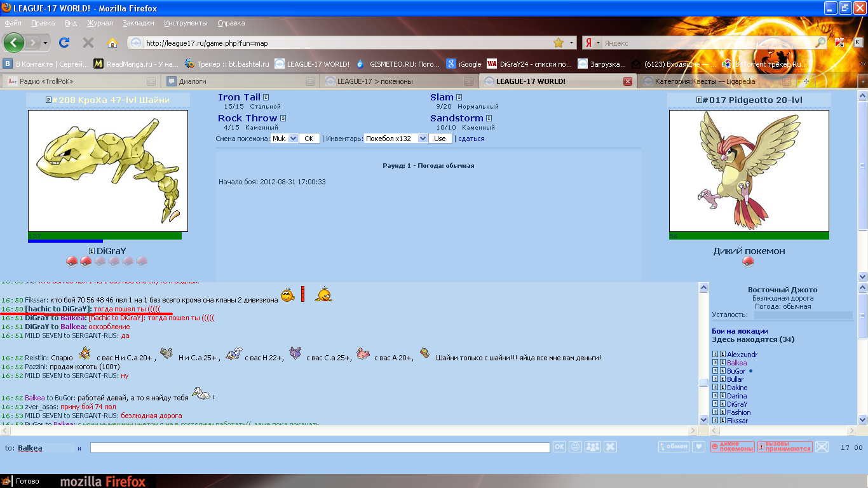
Task: Open Бои на локации link
Action: tap(740, 331)
